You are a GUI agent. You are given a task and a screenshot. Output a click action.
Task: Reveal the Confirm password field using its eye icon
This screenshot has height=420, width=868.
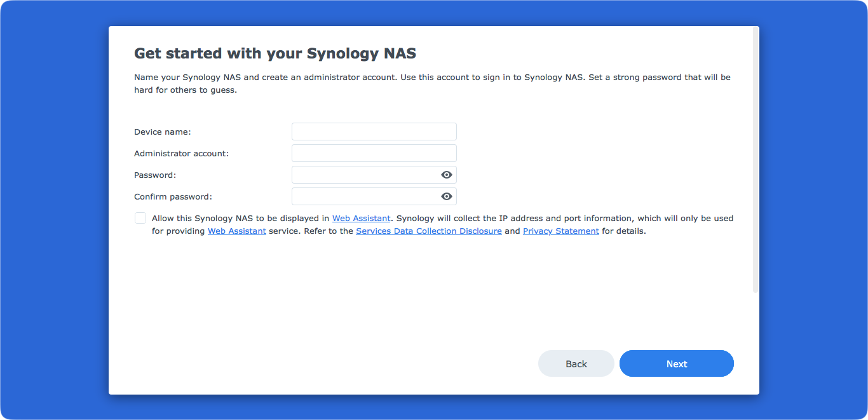pyautogui.click(x=447, y=196)
